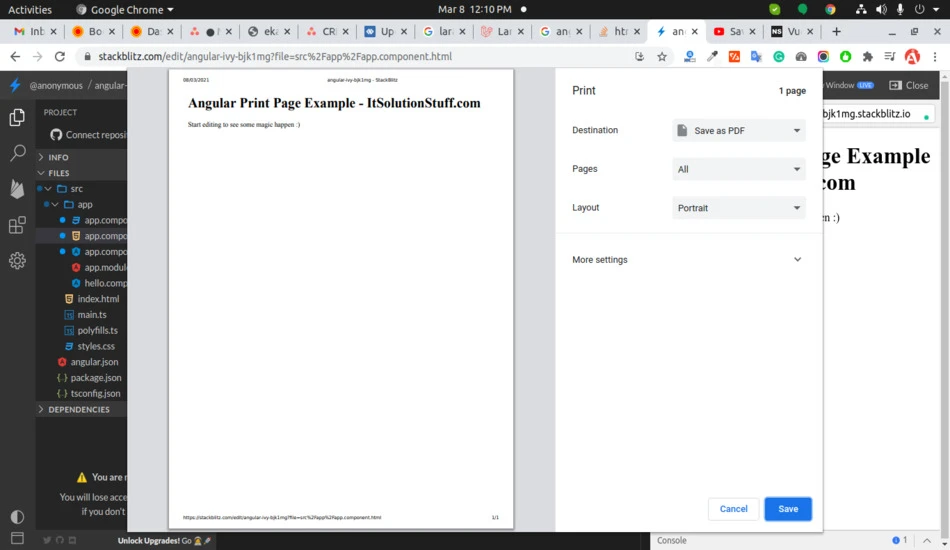The height and width of the screenshot is (550, 950).
Task: Bookmark this page with the star icon
Action: pos(662,56)
